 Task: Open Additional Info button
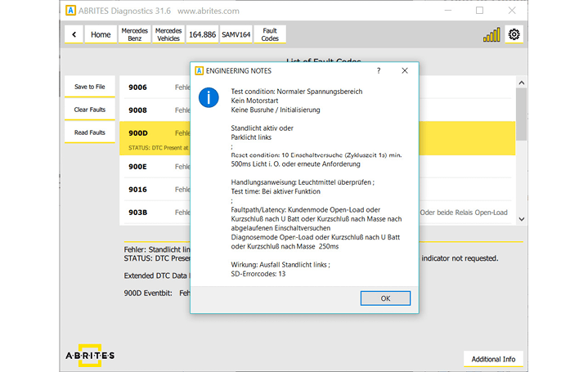[492, 359]
